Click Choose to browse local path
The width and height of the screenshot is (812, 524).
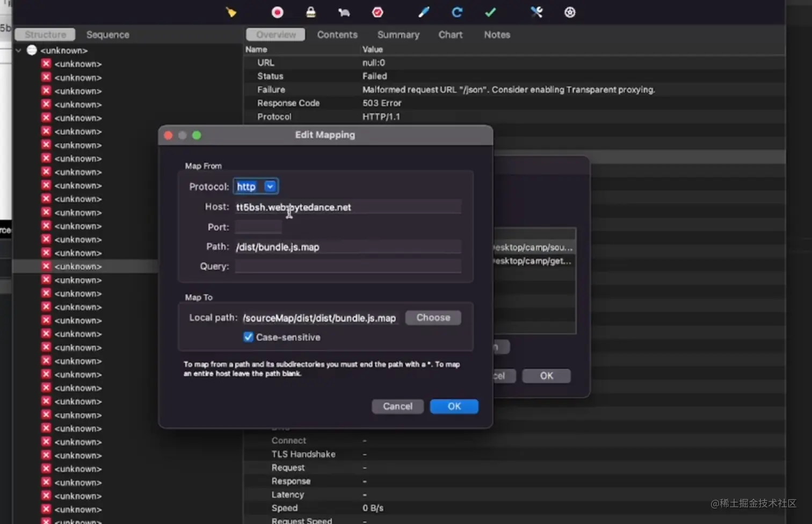(x=433, y=318)
